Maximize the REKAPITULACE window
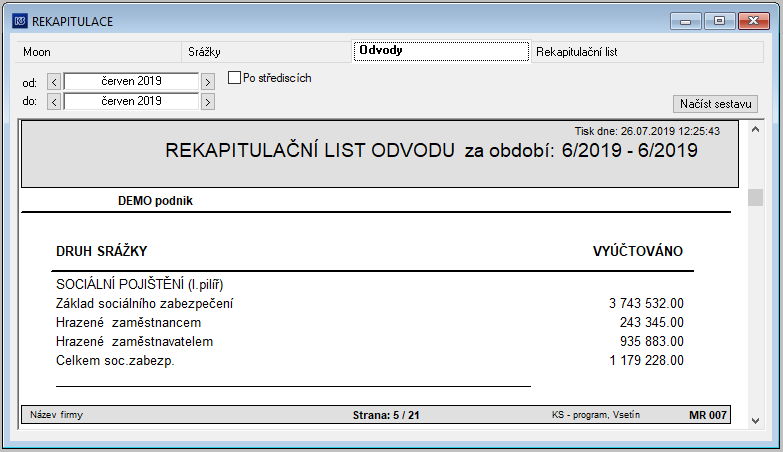The image size is (783, 452). (719, 21)
